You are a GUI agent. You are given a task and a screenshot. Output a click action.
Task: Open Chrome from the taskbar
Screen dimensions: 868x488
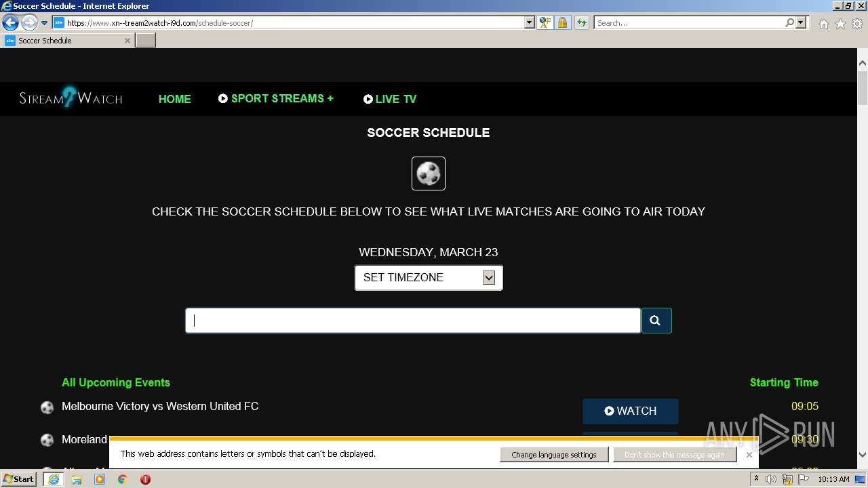(x=122, y=479)
